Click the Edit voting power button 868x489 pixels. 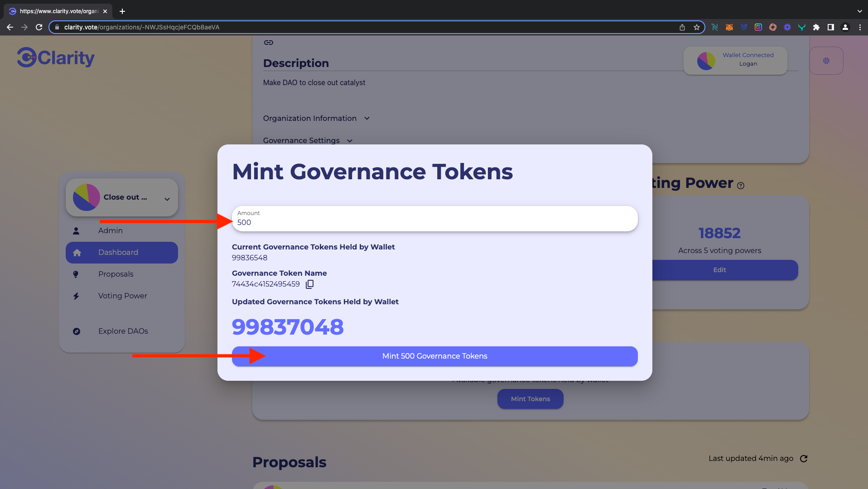click(719, 270)
